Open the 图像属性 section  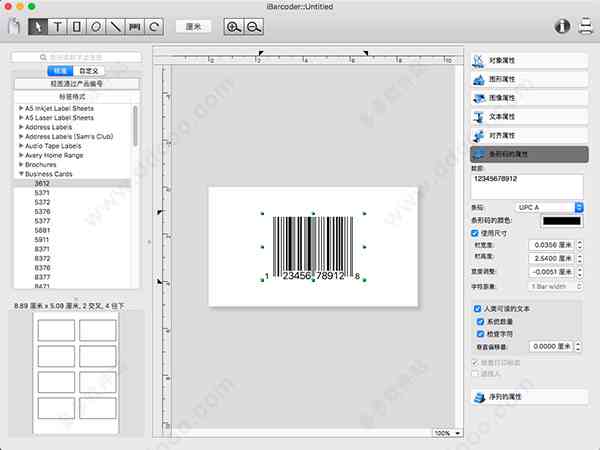click(x=529, y=98)
